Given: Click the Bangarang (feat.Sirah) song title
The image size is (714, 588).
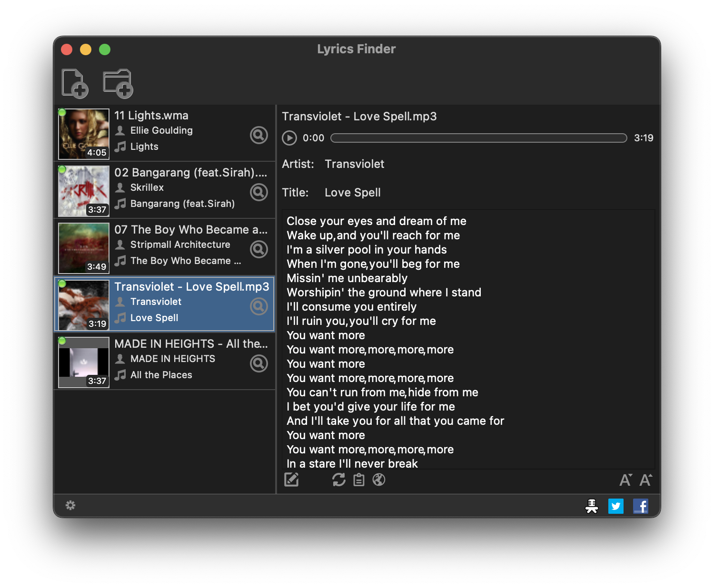Looking at the screenshot, I should [183, 204].
